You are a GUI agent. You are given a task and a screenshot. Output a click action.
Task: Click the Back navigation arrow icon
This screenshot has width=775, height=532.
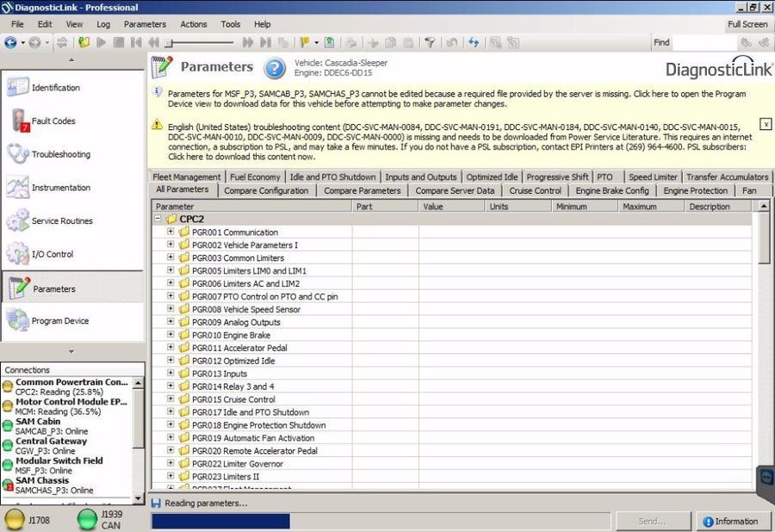(x=9, y=43)
